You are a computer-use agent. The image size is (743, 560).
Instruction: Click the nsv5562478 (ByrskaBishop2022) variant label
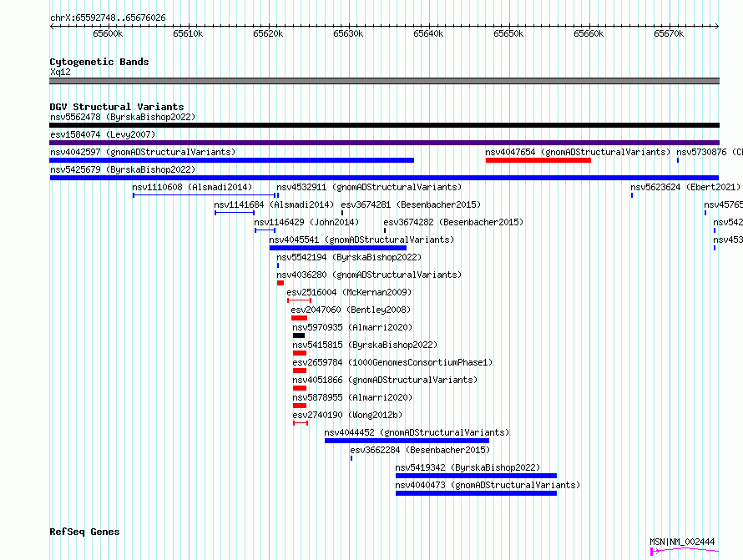[x=123, y=117]
